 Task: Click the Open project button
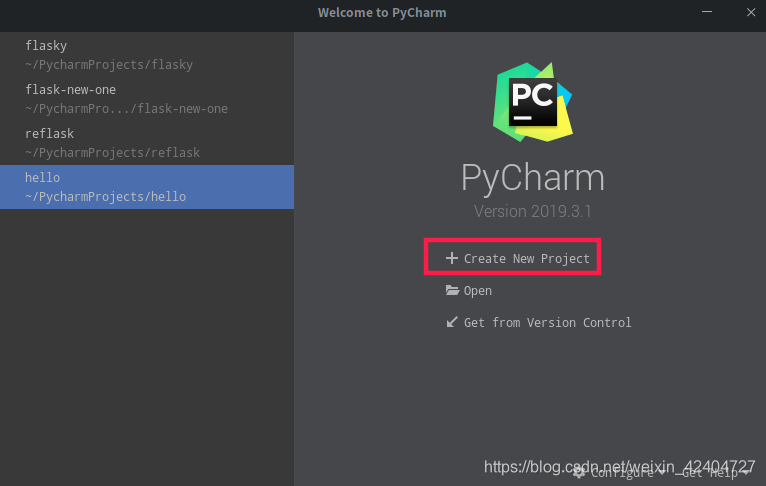pyautogui.click(x=468, y=291)
